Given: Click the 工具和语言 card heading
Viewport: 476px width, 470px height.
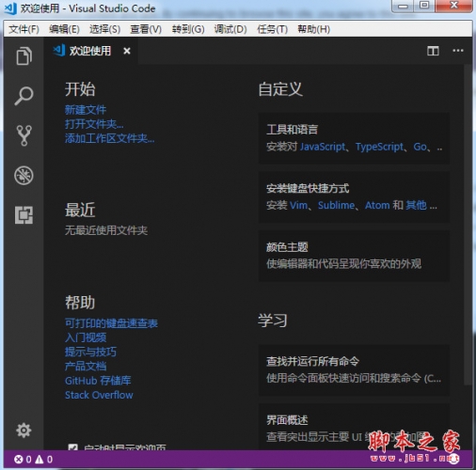Looking at the screenshot, I should tap(292, 130).
